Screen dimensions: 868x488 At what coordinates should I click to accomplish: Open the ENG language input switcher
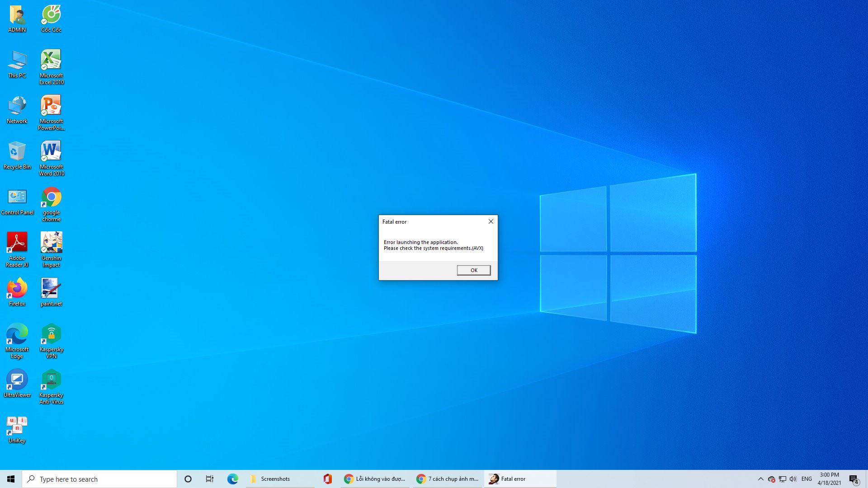807,479
